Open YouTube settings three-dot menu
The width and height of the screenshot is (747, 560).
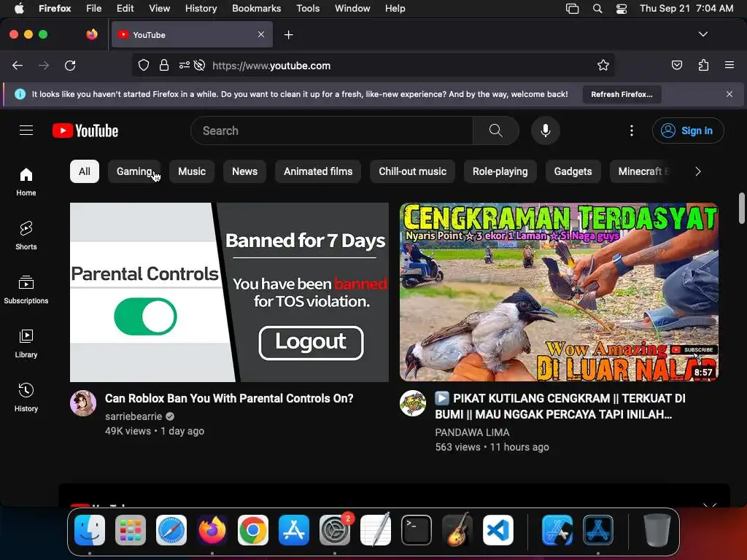632,131
